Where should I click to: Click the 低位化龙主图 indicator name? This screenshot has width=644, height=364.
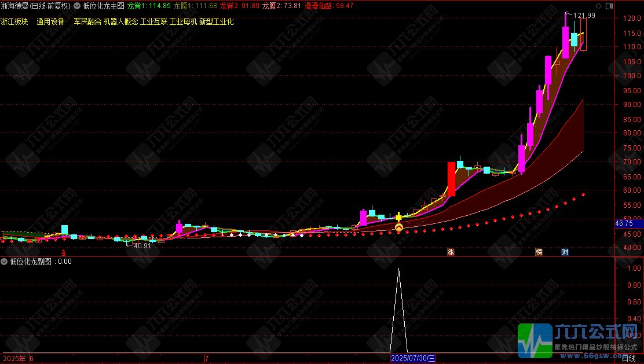[x=104, y=6]
